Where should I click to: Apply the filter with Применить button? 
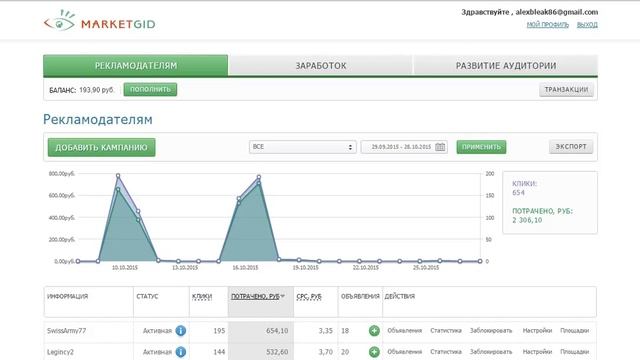[x=481, y=147]
